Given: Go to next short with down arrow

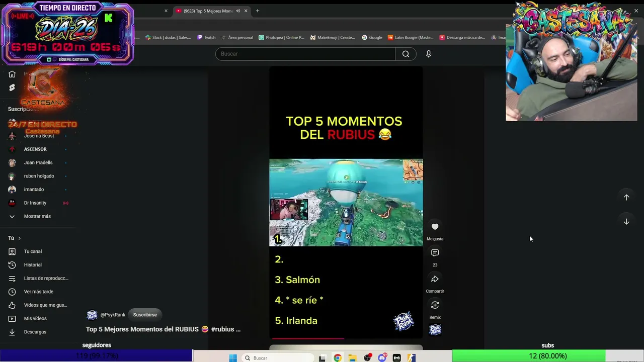Looking at the screenshot, I should (626, 222).
